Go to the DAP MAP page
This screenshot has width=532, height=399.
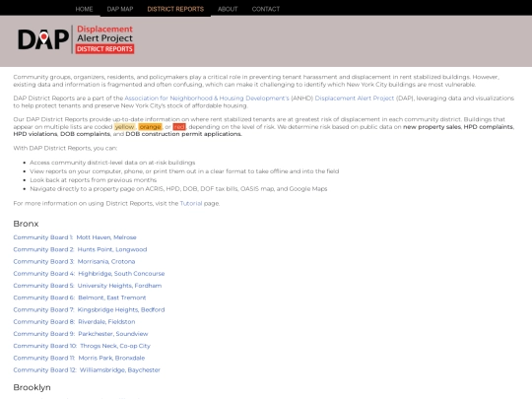pos(120,9)
